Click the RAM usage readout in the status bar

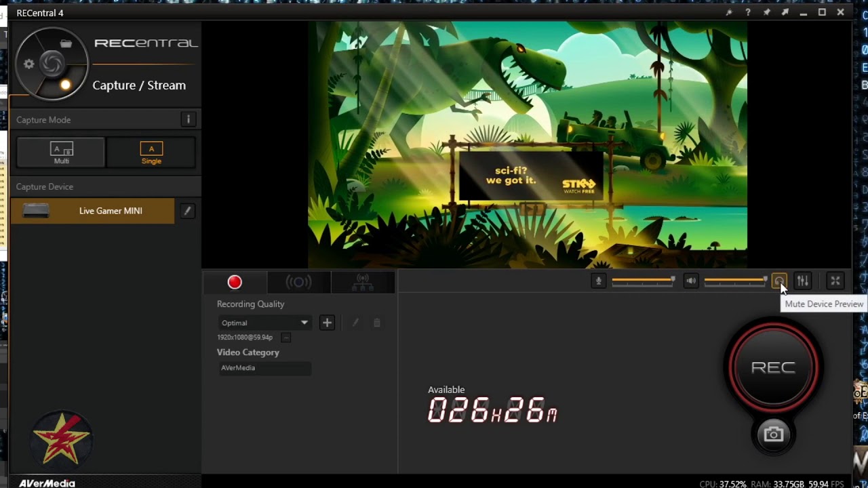point(777,484)
